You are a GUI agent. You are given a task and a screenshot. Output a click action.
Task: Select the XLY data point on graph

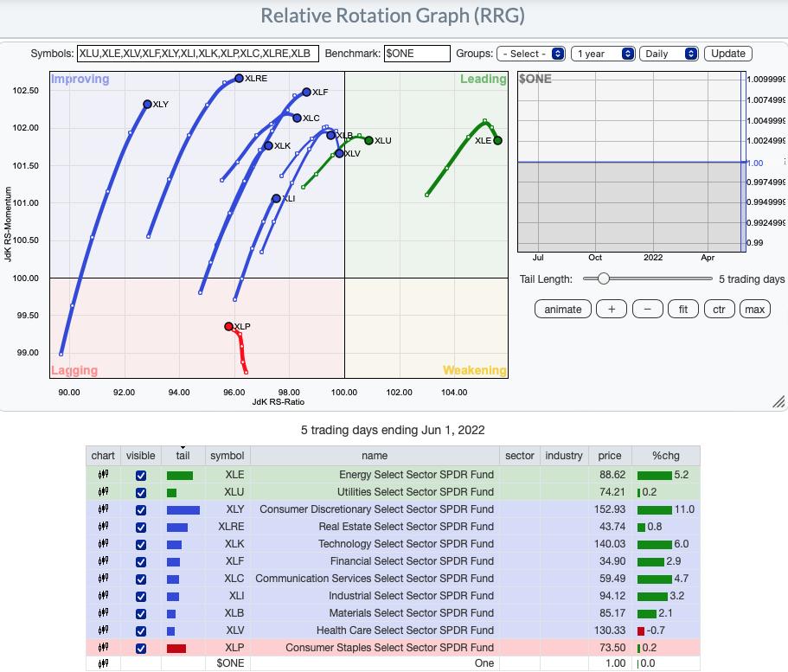(x=147, y=104)
